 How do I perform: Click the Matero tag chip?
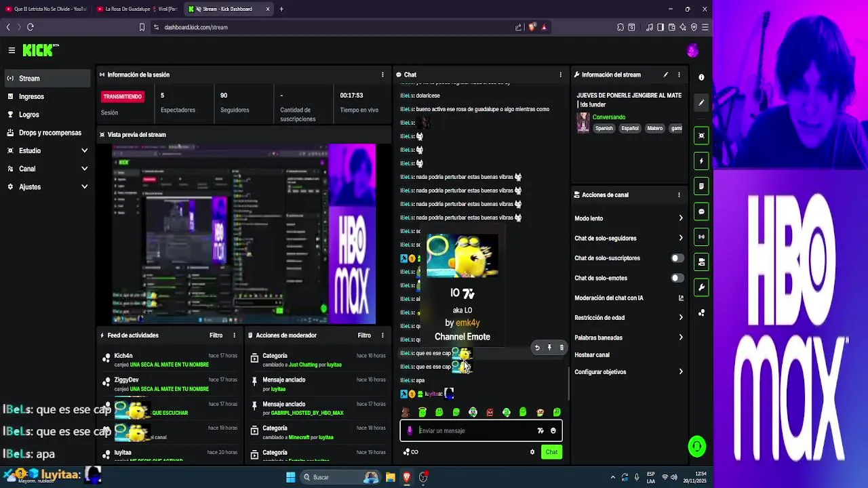tap(654, 128)
